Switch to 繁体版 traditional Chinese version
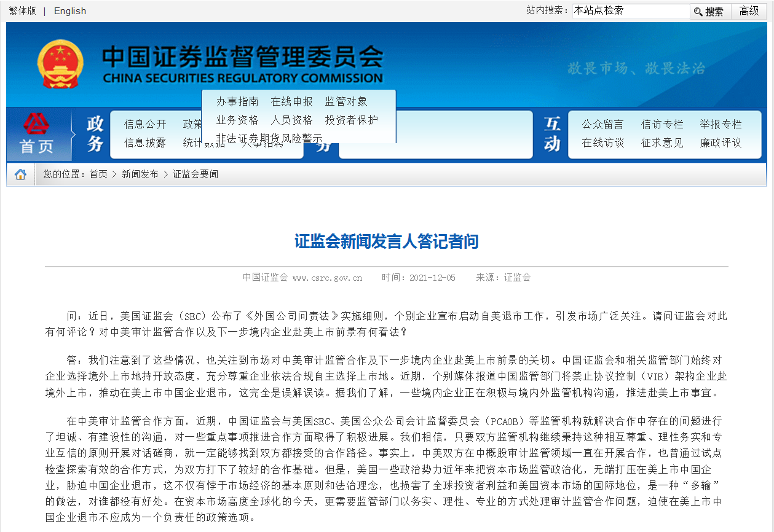This screenshot has width=774, height=532. pos(22,11)
